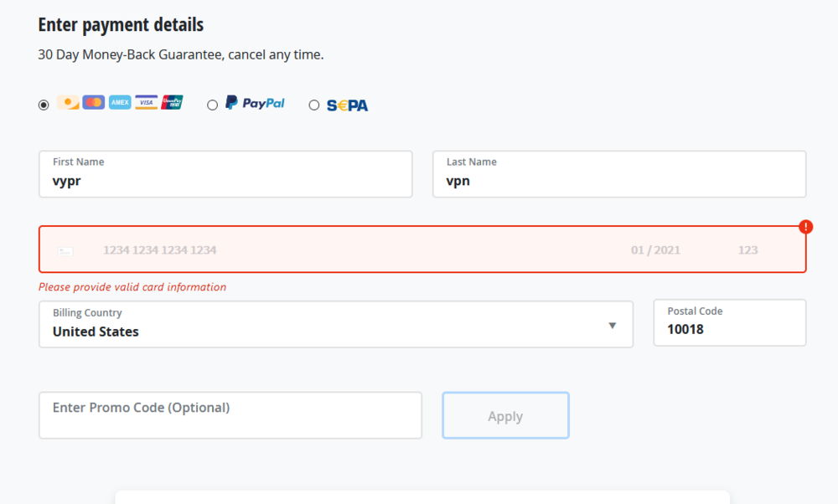Image resolution: width=838 pixels, height=504 pixels.
Task: Choose the SEPA radio button
Action: click(x=314, y=105)
